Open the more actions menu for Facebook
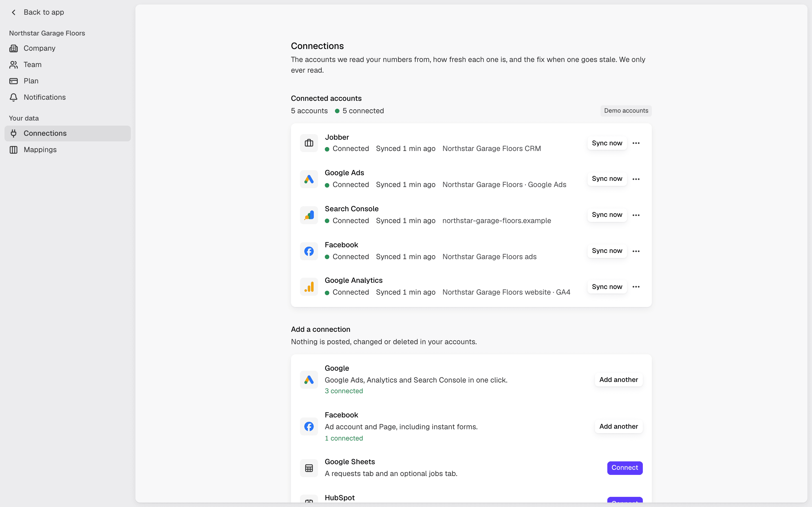Screen dimensions: 812x507 (x=636, y=251)
